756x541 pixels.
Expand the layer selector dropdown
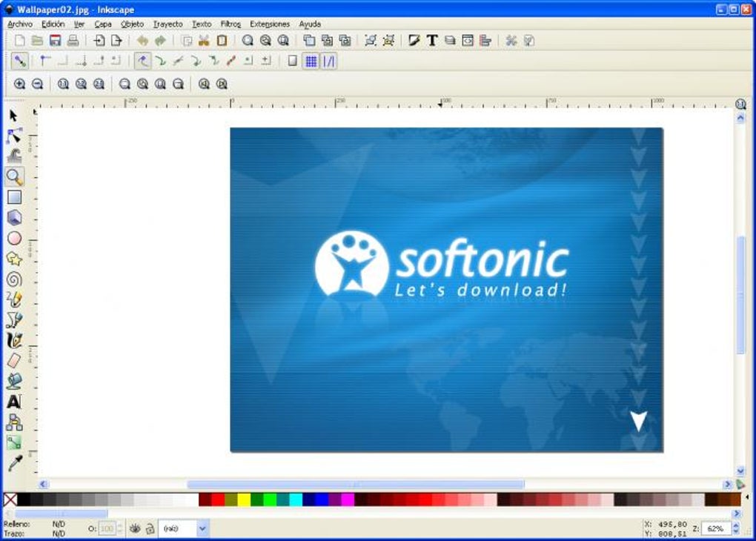(202, 528)
